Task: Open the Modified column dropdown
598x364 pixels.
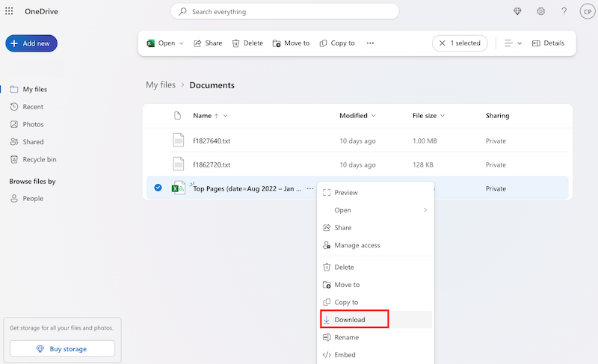Action: [x=373, y=116]
